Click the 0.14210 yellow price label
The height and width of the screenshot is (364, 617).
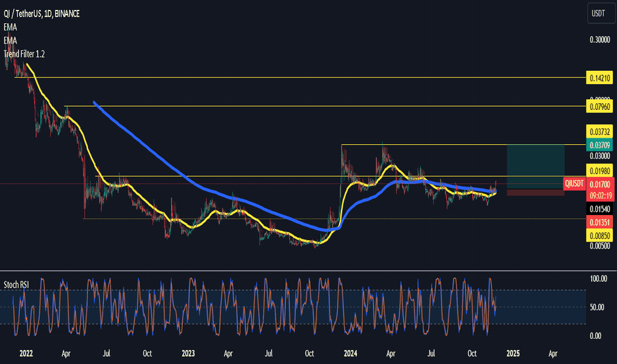pyautogui.click(x=600, y=78)
